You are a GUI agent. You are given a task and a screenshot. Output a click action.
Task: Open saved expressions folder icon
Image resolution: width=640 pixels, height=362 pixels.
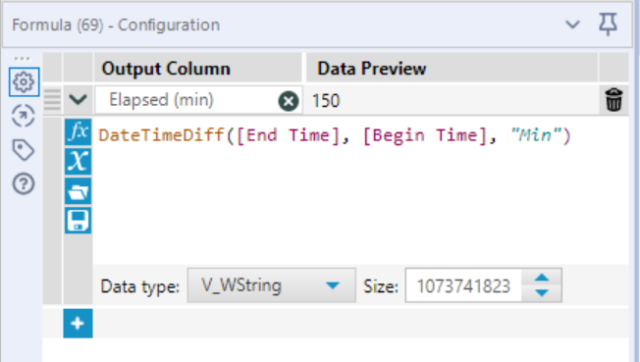coord(78,191)
